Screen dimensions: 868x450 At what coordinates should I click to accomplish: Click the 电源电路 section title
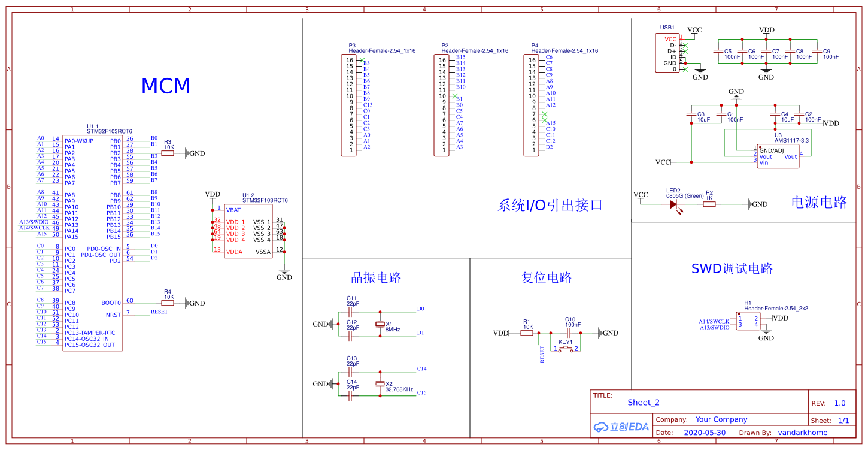click(x=819, y=202)
